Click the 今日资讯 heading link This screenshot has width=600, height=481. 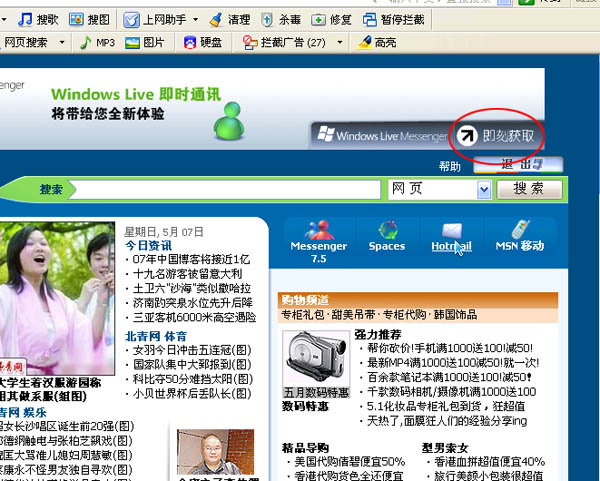pos(148,246)
